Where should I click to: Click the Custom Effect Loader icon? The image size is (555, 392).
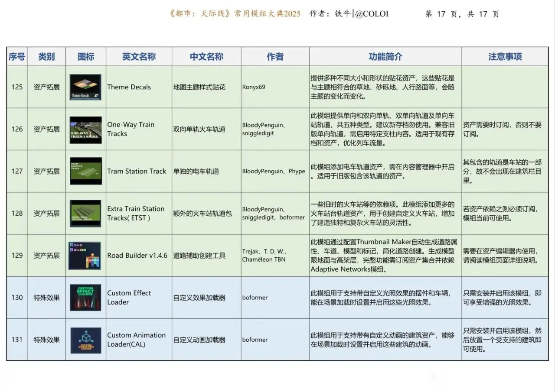tap(85, 298)
